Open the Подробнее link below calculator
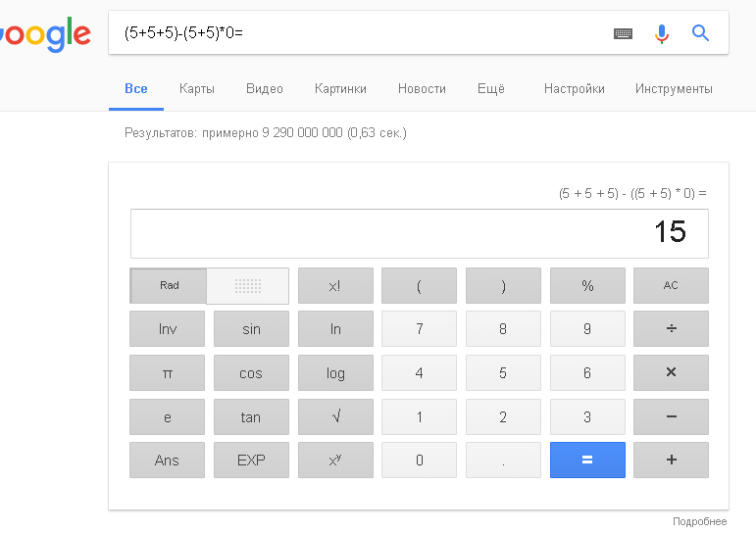 click(x=699, y=521)
